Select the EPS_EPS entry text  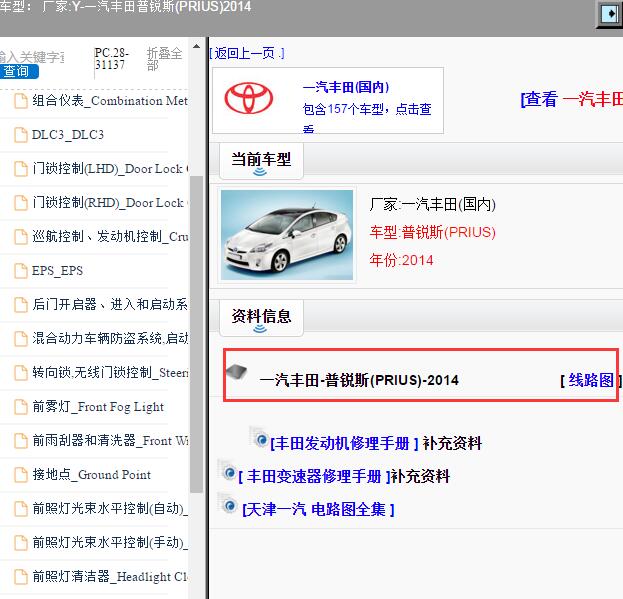(58, 271)
